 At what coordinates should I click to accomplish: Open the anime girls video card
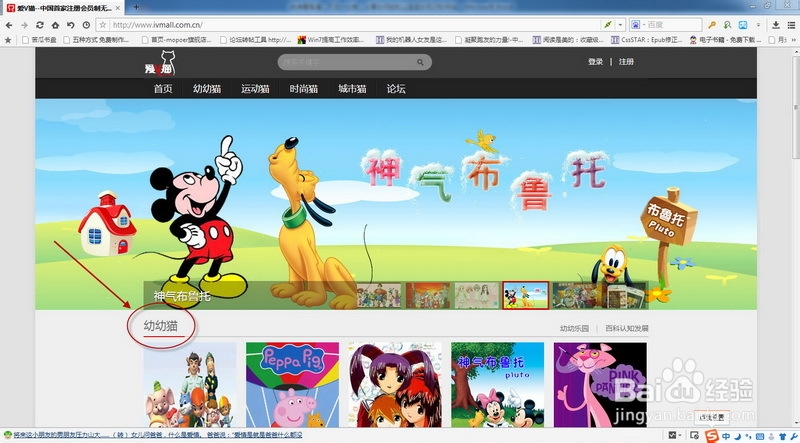[395, 384]
